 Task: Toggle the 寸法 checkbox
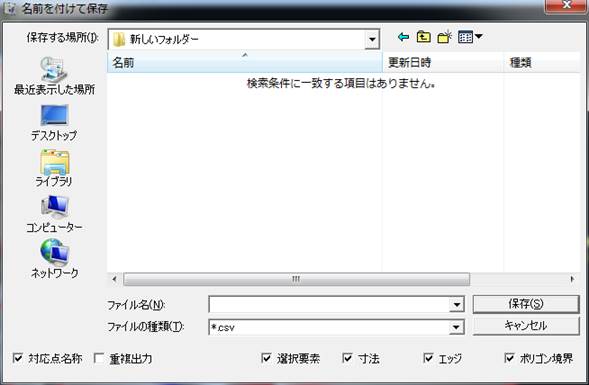pos(347,358)
